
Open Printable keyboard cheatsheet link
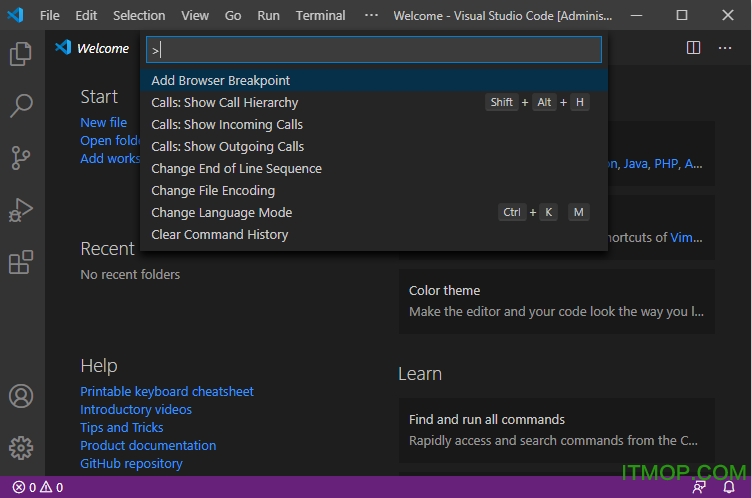click(166, 391)
